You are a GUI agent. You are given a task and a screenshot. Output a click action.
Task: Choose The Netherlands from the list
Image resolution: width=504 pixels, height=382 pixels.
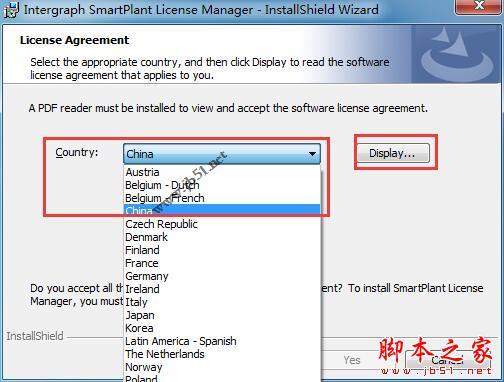(x=222, y=354)
